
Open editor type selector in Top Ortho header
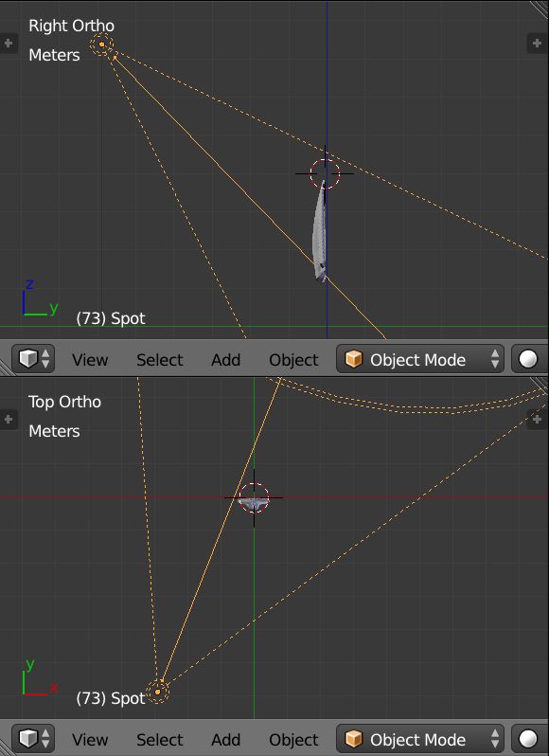[33, 739]
